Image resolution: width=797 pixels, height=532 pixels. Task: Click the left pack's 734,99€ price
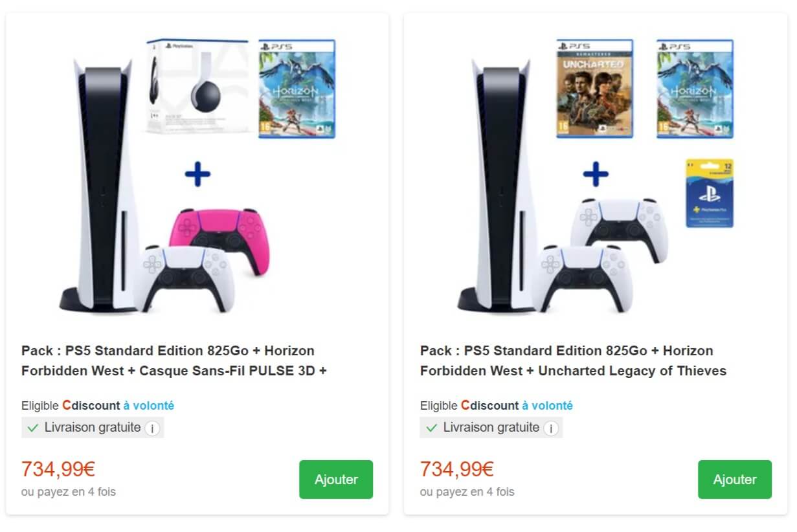click(x=58, y=469)
